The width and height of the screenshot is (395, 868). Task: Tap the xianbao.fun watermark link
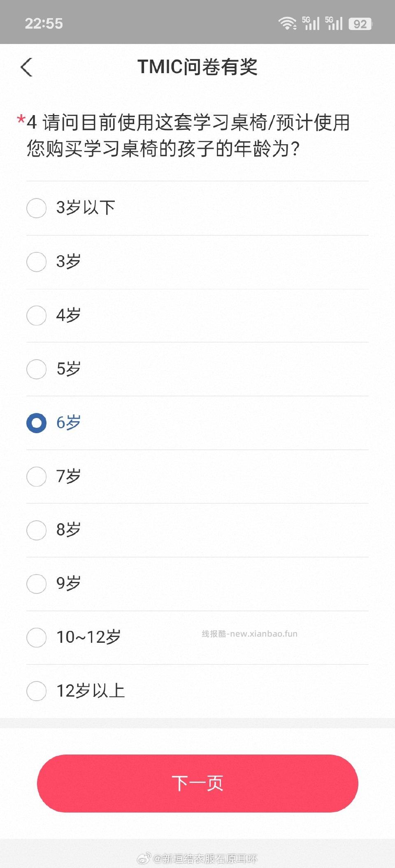click(249, 634)
